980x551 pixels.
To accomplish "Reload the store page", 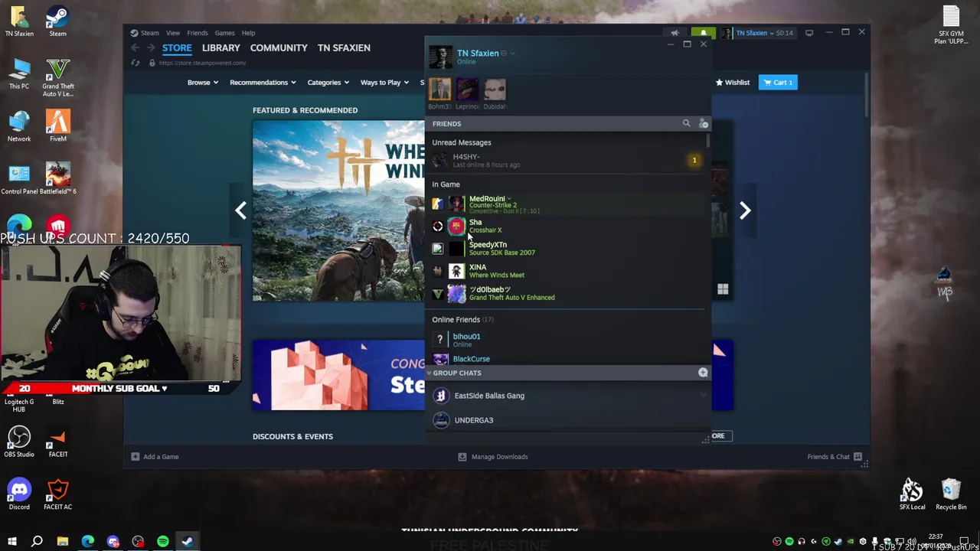I will 136,63.
